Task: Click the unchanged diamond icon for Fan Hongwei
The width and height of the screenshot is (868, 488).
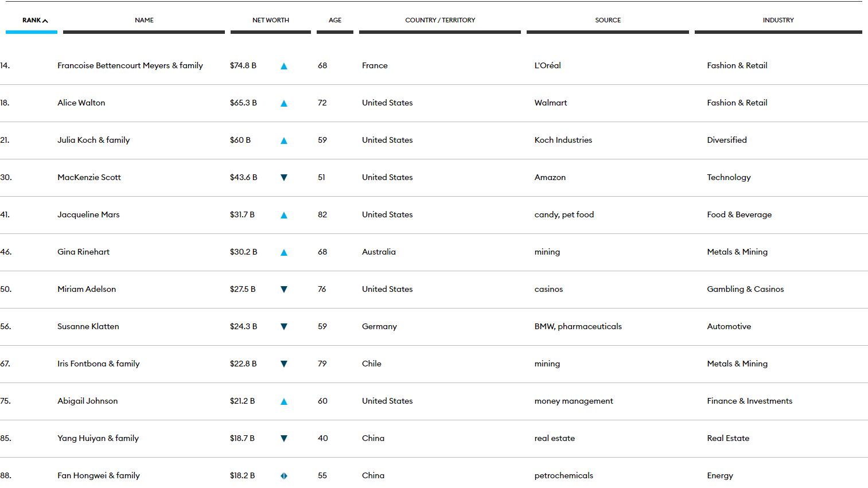Action: point(283,476)
